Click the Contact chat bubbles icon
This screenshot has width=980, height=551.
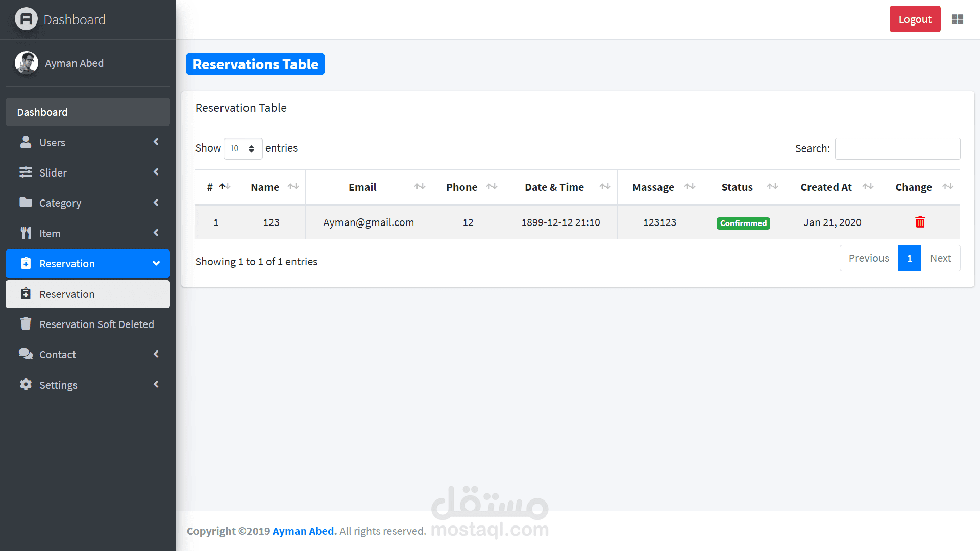(26, 354)
